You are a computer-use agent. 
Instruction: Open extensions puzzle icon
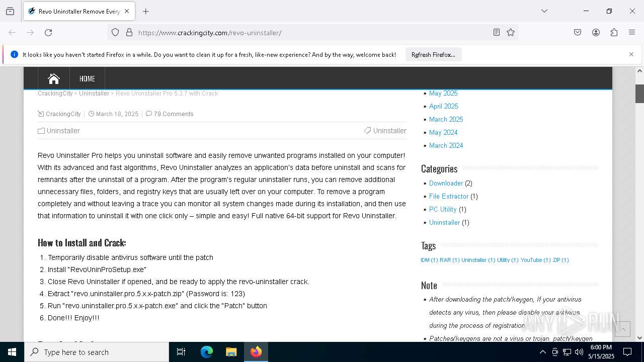[614, 33]
